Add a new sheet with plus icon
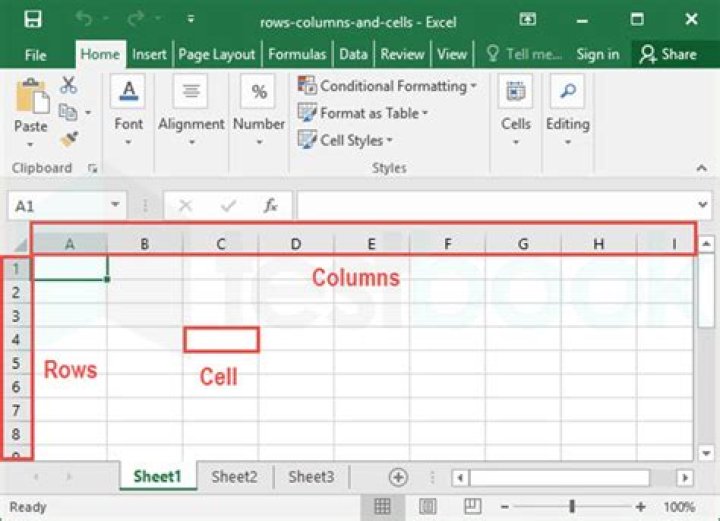 (398, 477)
